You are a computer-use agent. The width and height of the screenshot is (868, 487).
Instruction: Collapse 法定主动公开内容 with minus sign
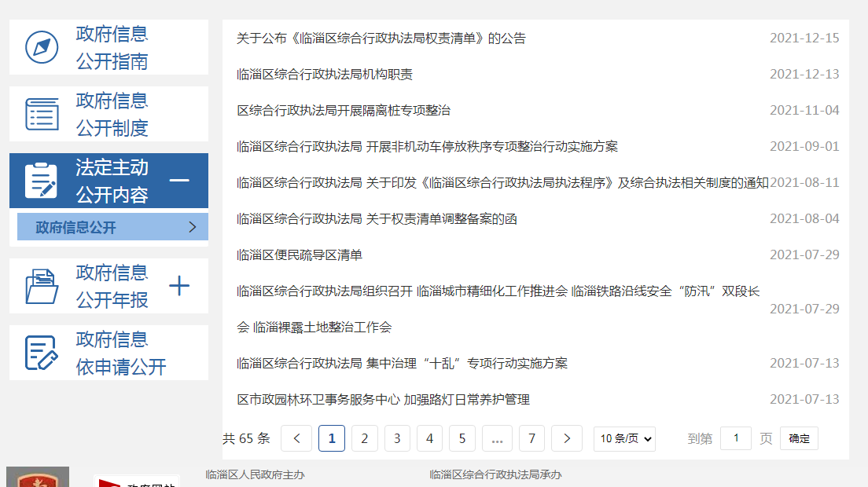click(x=179, y=181)
